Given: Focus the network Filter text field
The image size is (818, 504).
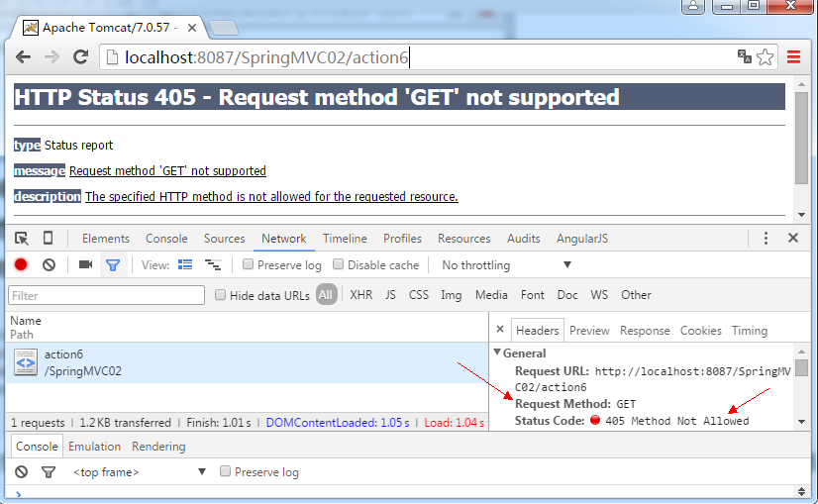Looking at the screenshot, I should click(x=106, y=295).
